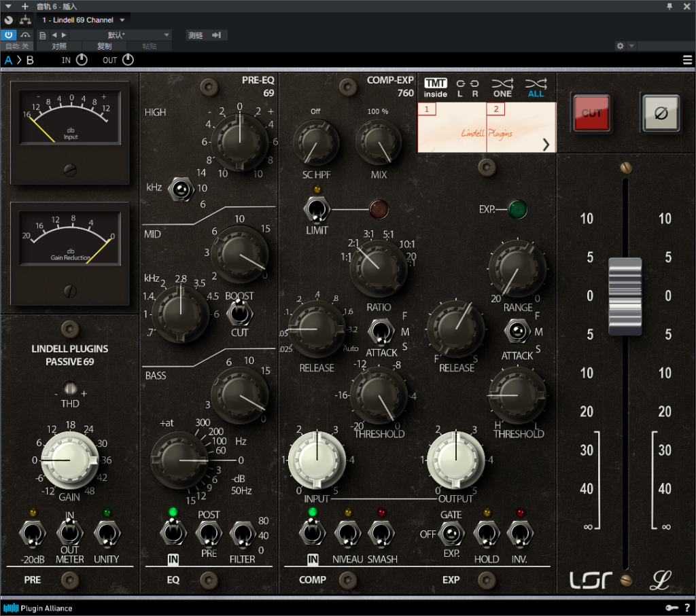The image size is (696, 616).
Task: Select TMT channel 2 tab
Action: click(495, 109)
